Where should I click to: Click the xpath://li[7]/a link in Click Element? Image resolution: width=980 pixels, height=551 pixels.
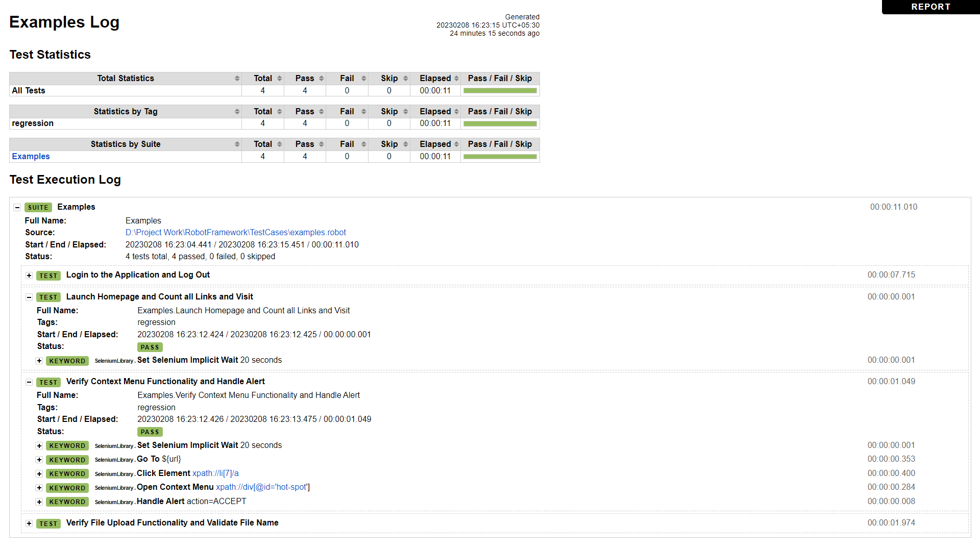pyautogui.click(x=216, y=473)
